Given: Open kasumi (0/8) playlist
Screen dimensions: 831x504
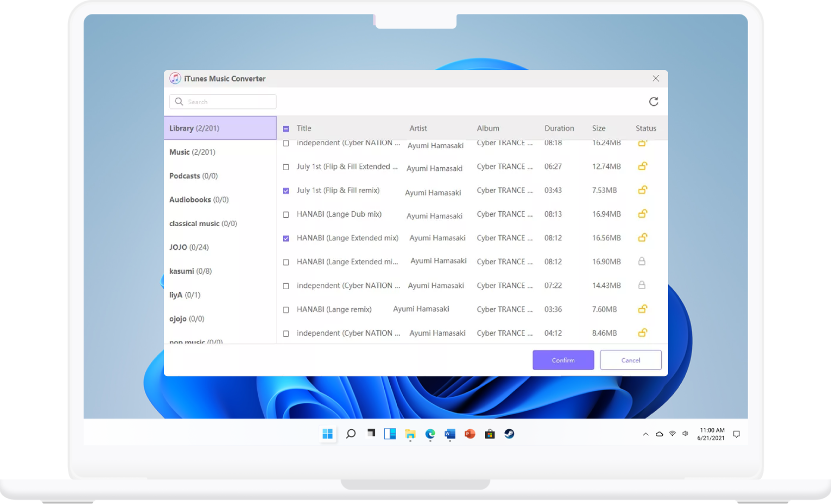Looking at the screenshot, I should [x=220, y=271].
